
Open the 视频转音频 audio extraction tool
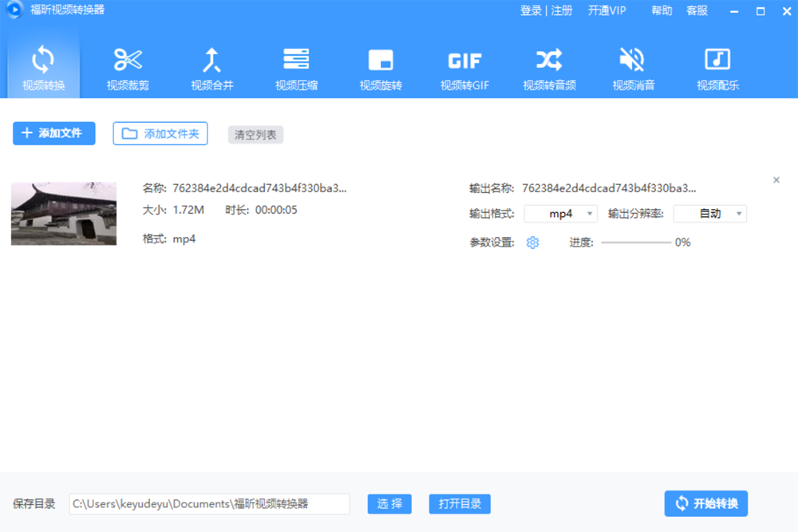(549, 68)
